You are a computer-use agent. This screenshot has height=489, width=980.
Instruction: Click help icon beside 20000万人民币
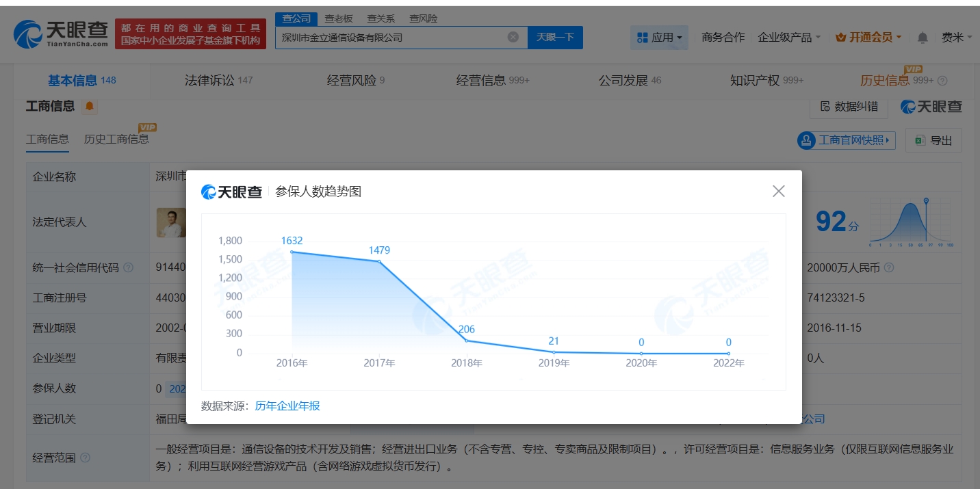click(x=889, y=268)
